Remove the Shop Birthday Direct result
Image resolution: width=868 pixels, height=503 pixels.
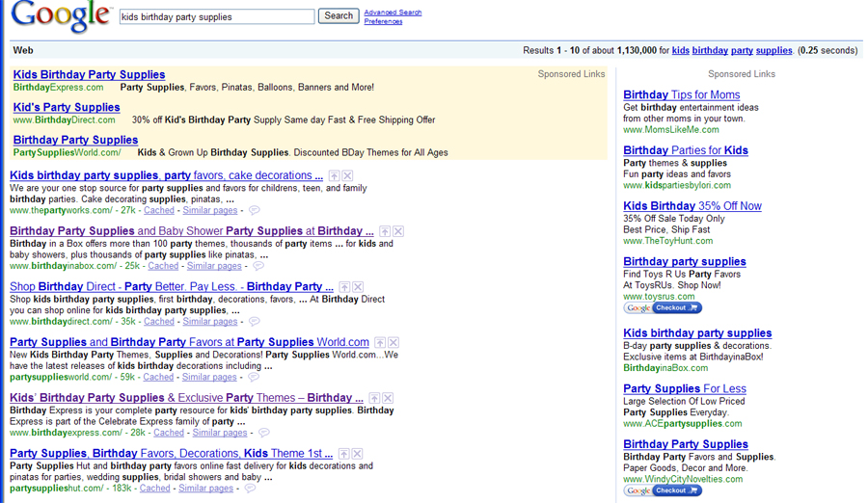pos(358,287)
